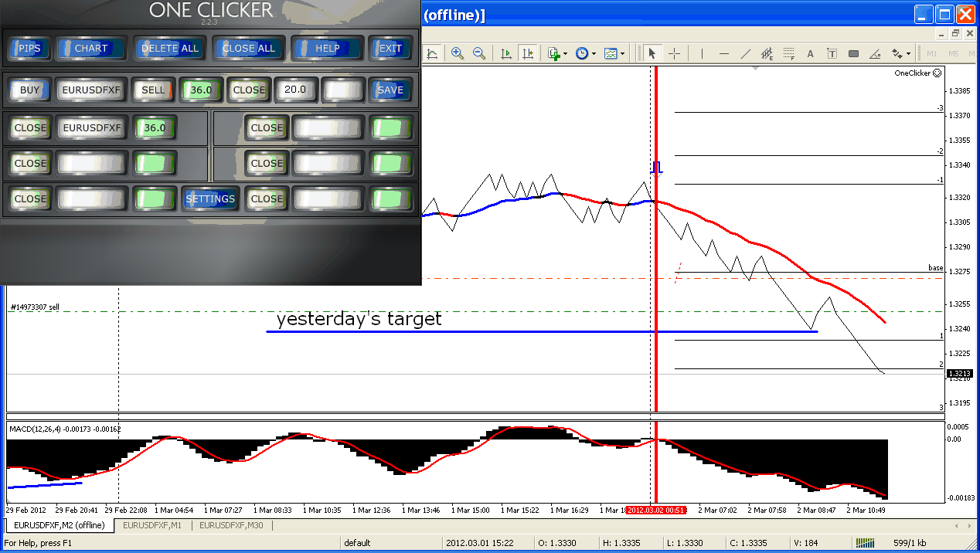
Task: Click EXIT in One Clicker panel
Action: (390, 48)
